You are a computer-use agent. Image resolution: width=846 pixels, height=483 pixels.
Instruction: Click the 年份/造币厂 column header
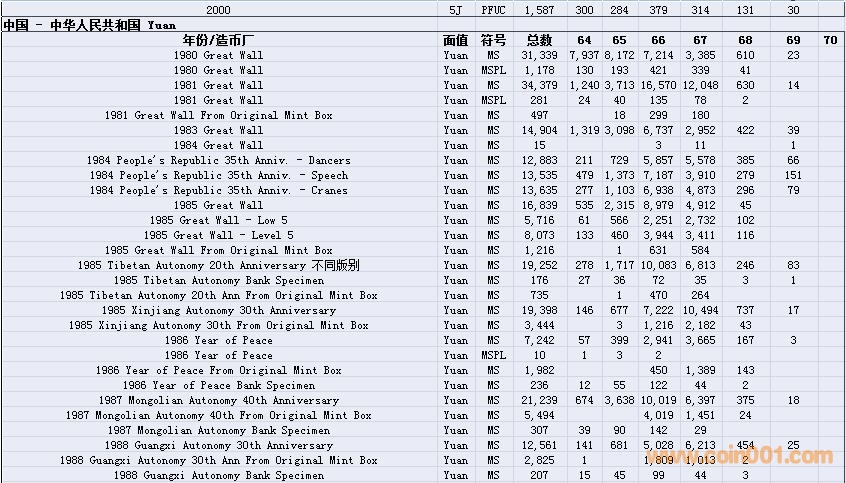click(x=218, y=41)
